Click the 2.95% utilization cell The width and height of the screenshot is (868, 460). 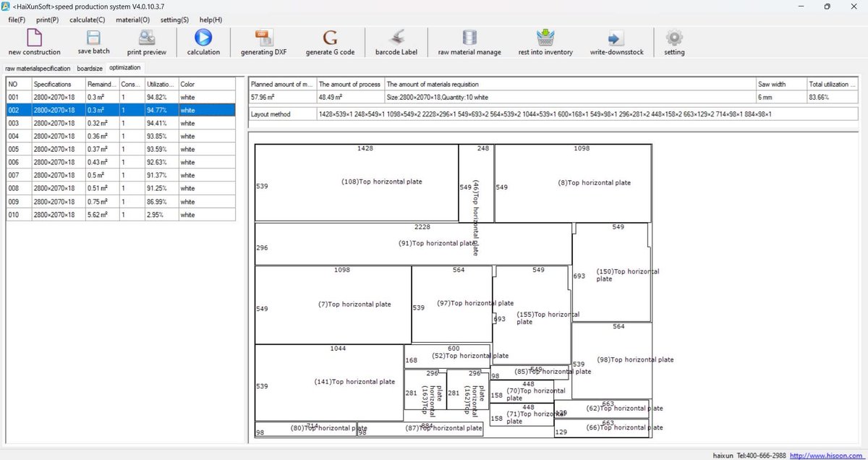point(161,215)
